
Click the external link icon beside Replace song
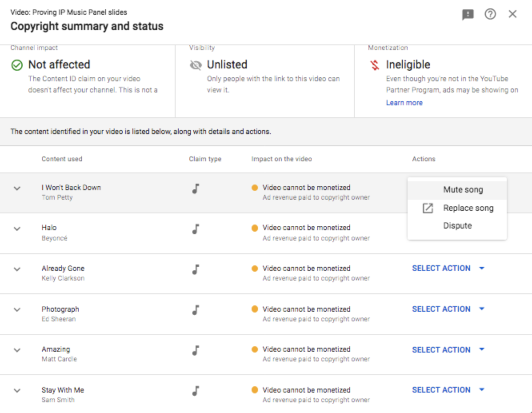click(428, 208)
